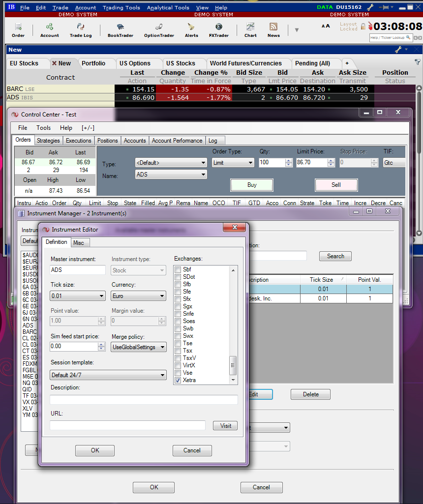Switch to the Executions tab
This screenshot has height=504, width=423.
pos(78,141)
